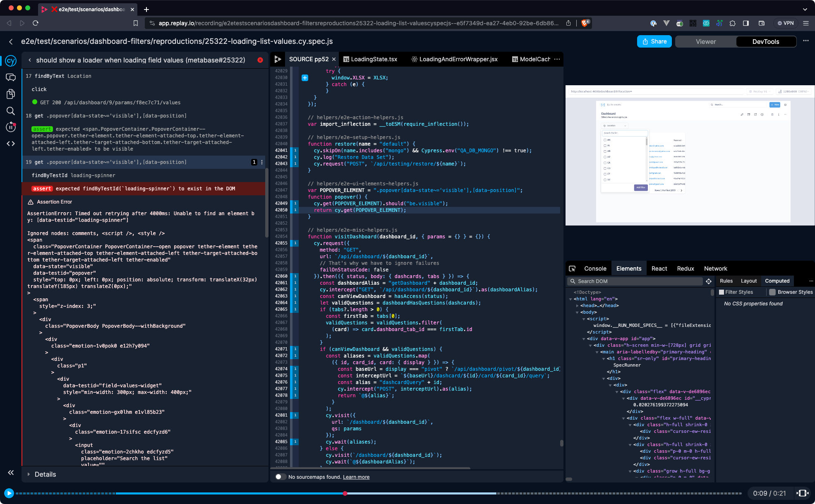This screenshot has width=815, height=504.
Task: Follow the Learn more link
Action: (356, 477)
